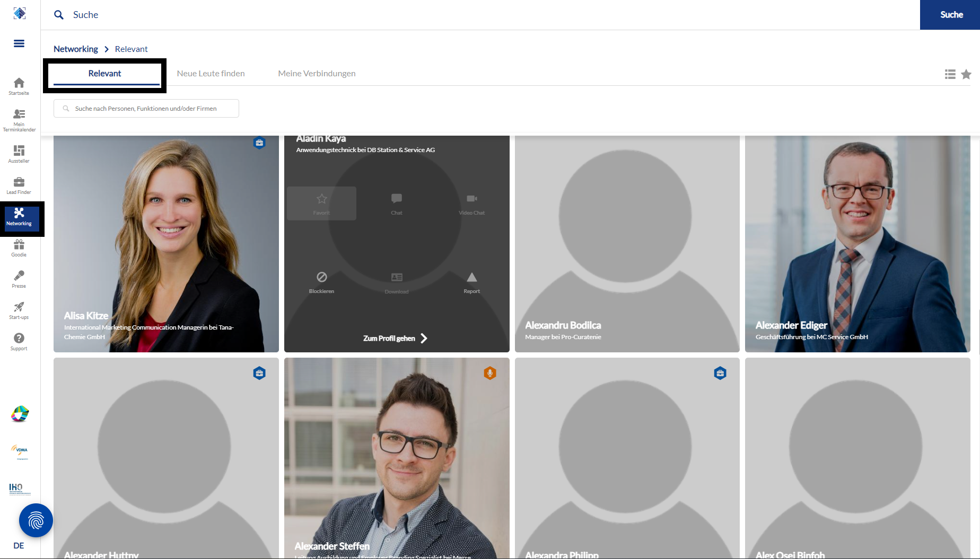
Task: Click the colorful partner logo above the VDMA logo
Action: coord(20,414)
